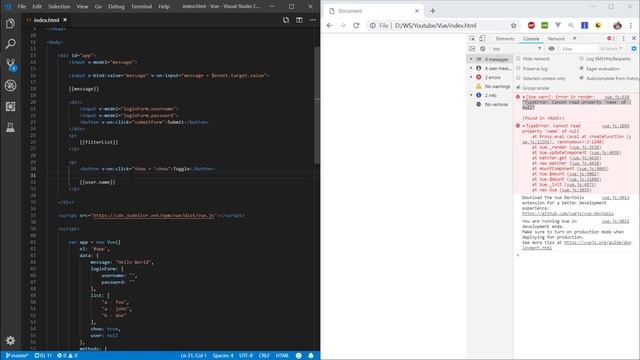Open the JavaScript context 'top' dropdown
The height and width of the screenshot is (360, 640).
517,49
